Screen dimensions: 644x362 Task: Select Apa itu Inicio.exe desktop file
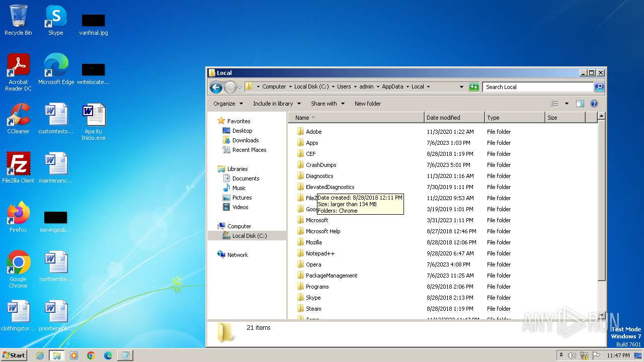94,122
